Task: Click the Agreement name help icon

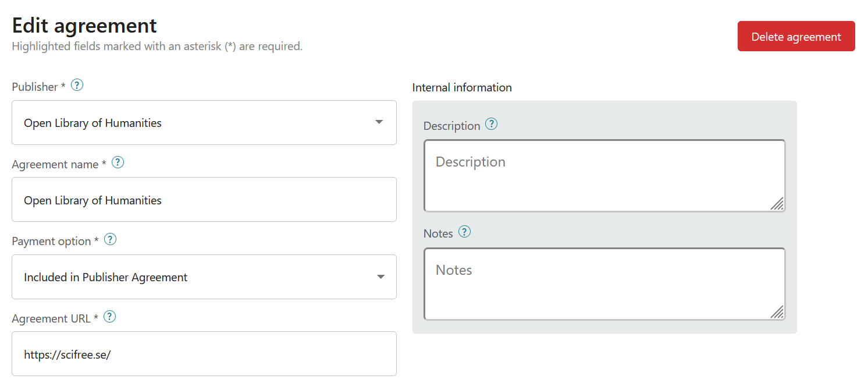Action: pos(117,162)
